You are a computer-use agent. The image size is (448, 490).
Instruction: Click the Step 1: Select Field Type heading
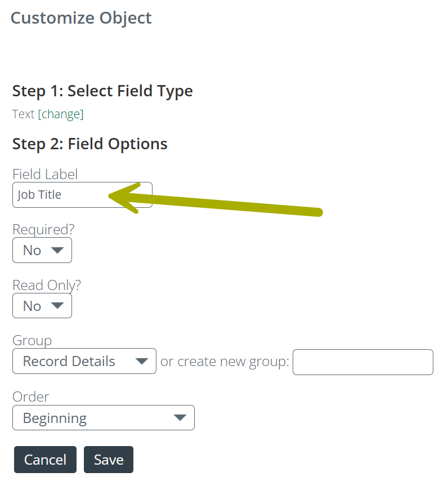click(102, 91)
